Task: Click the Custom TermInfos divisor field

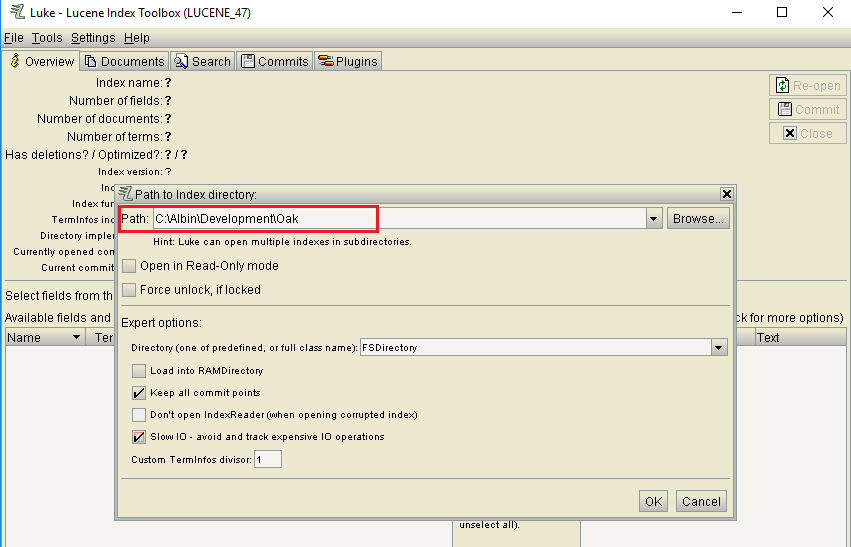Action: point(268,459)
